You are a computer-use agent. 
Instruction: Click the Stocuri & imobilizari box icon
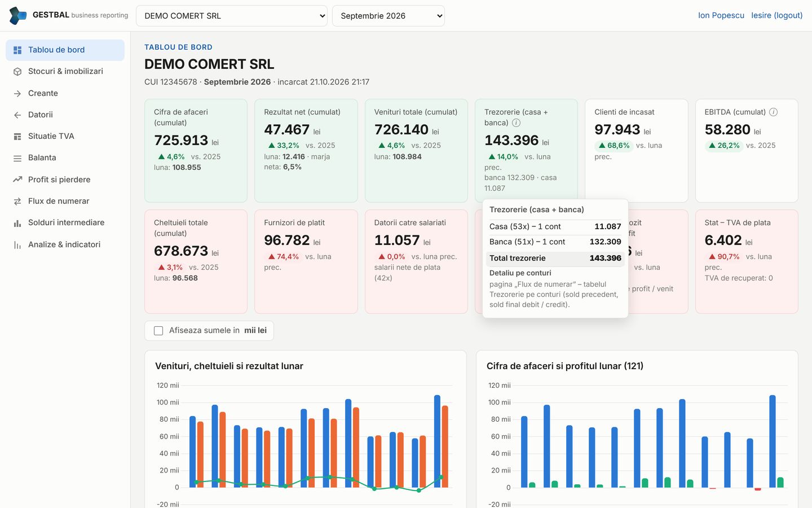(x=17, y=72)
